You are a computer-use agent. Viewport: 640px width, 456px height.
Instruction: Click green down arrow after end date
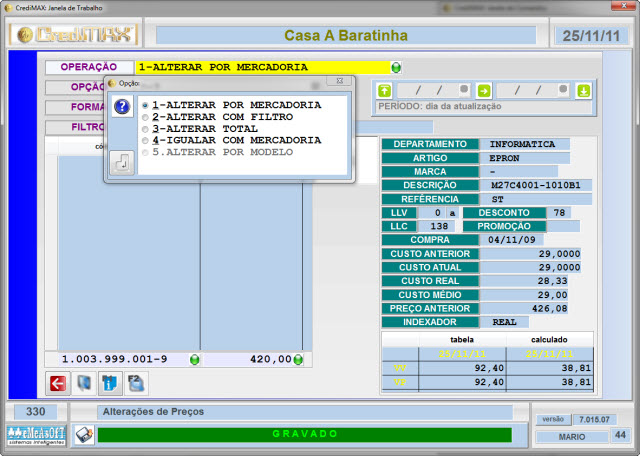(x=584, y=90)
